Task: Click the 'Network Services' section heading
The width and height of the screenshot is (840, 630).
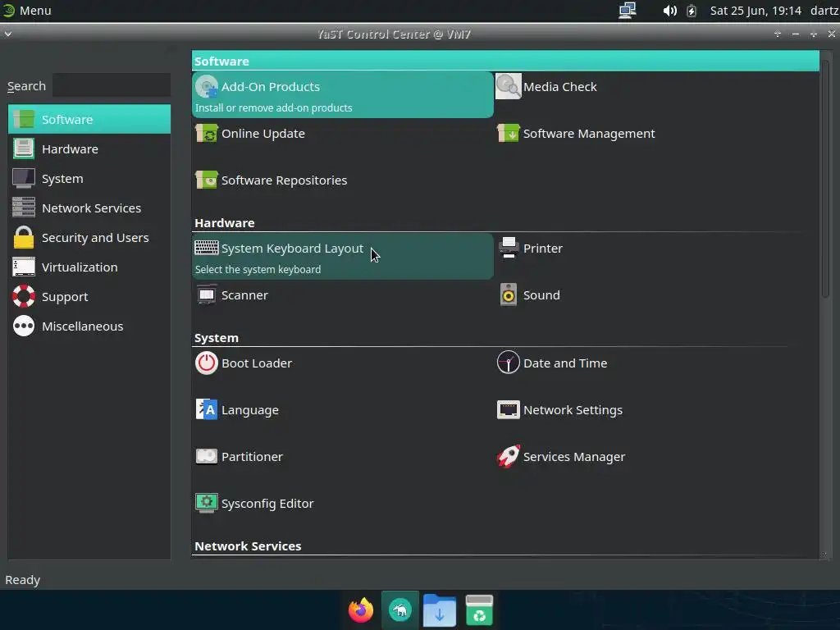Action: tap(248, 546)
